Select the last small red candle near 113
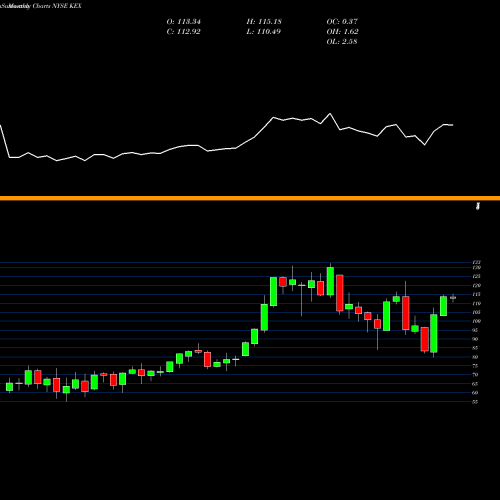The height and width of the screenshot is (500, 500). 453,298
